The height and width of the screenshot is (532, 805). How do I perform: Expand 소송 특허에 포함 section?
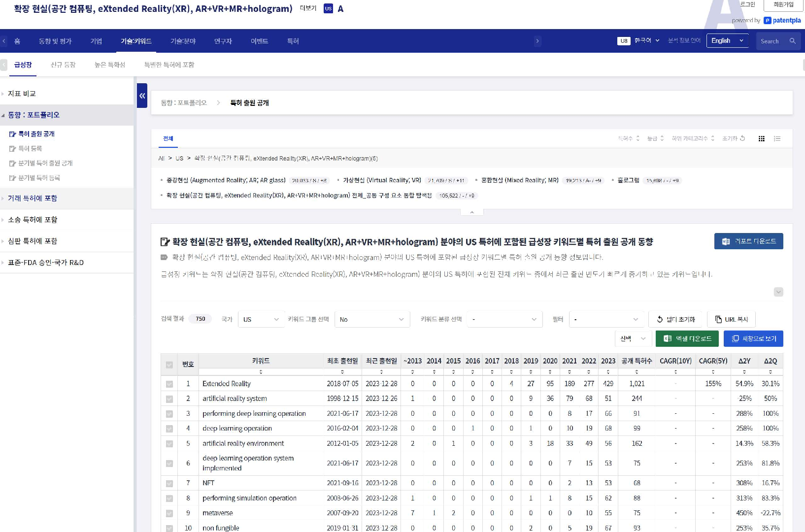33,220
